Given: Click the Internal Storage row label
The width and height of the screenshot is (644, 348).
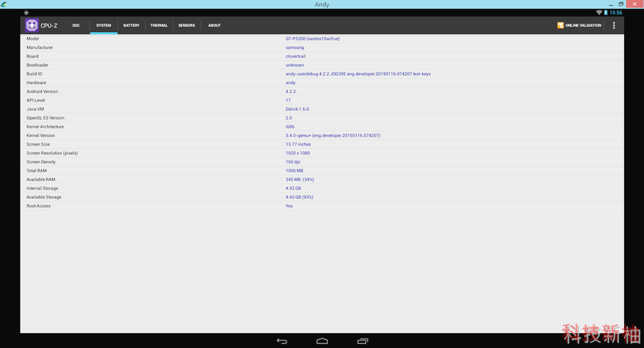Looking at the screenshot, I should (43, 188).
